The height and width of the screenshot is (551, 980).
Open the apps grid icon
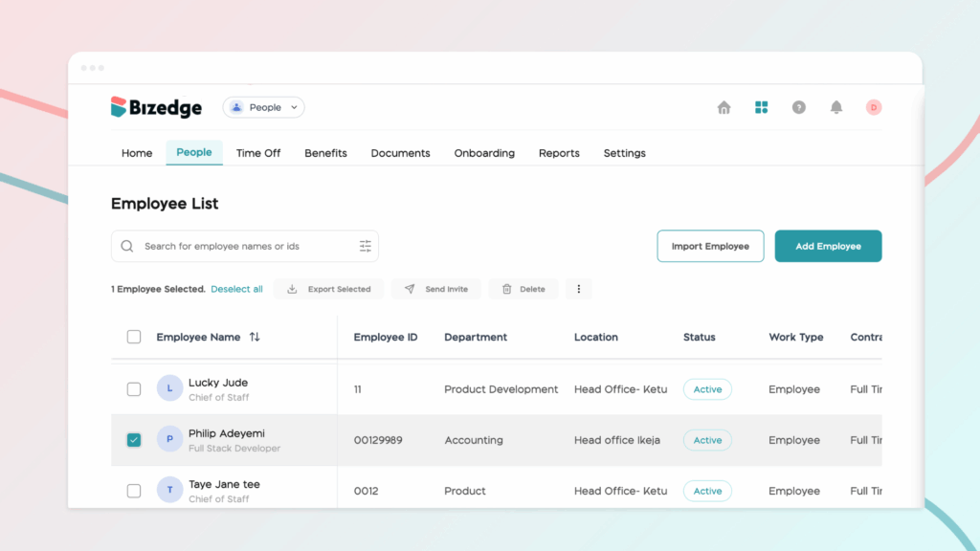761,108
